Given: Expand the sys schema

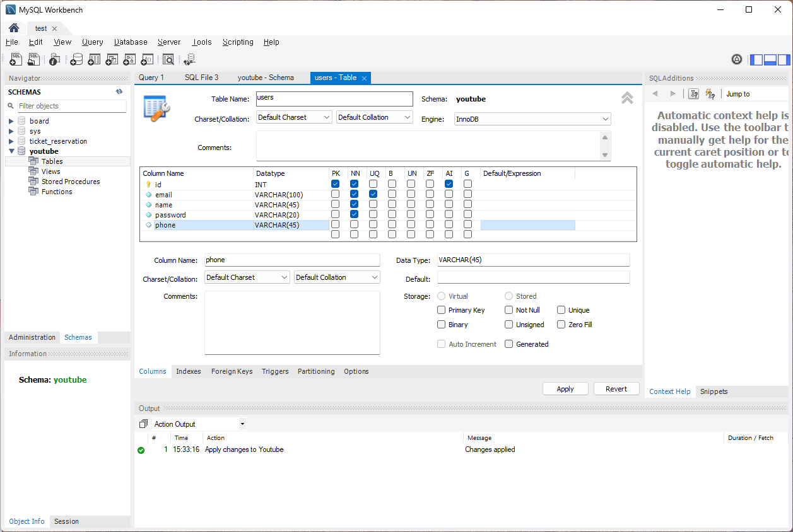Looking at the screenshot, I should pyautogui.click(x=11, y=131).
